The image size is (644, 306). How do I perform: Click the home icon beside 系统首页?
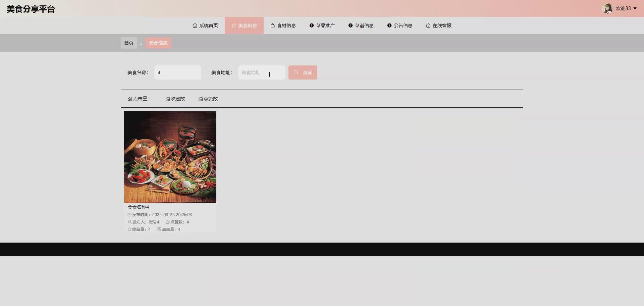[x=195, y=25]
